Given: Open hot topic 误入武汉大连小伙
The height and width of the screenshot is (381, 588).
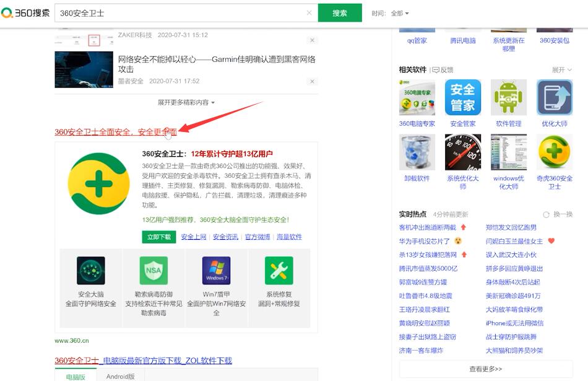Looking at the screenshot, I should (x=511, y=255).
